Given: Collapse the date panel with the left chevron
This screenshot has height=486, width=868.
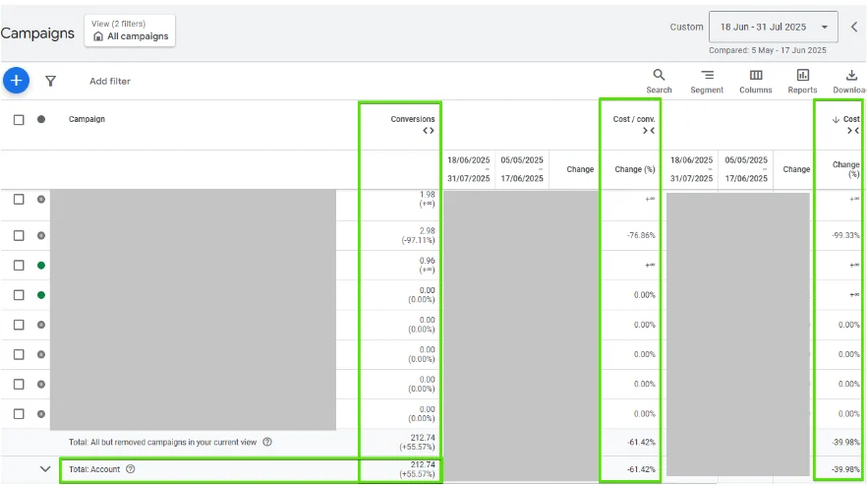Looking at the screenshot, I should click(x=854, y=27).
